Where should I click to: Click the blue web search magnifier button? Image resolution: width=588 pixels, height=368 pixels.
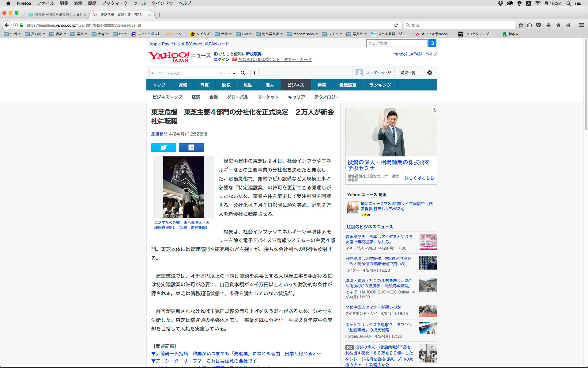point(432,43)
